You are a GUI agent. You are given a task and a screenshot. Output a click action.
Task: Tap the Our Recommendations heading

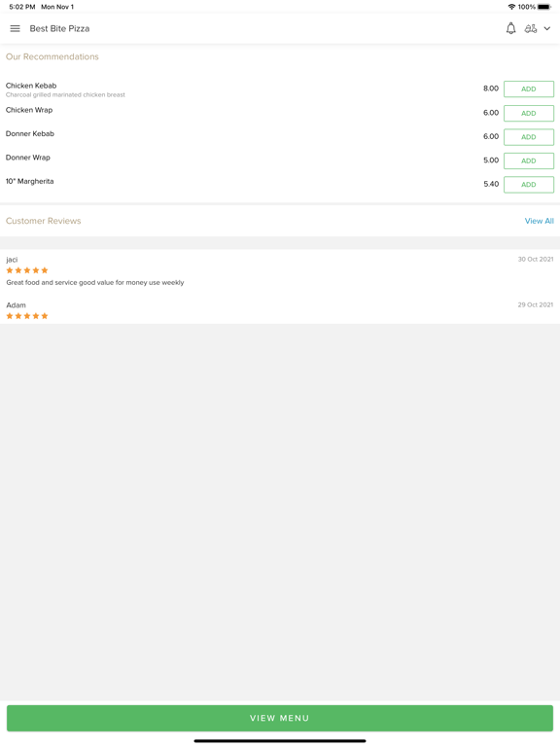coord(52,56)
